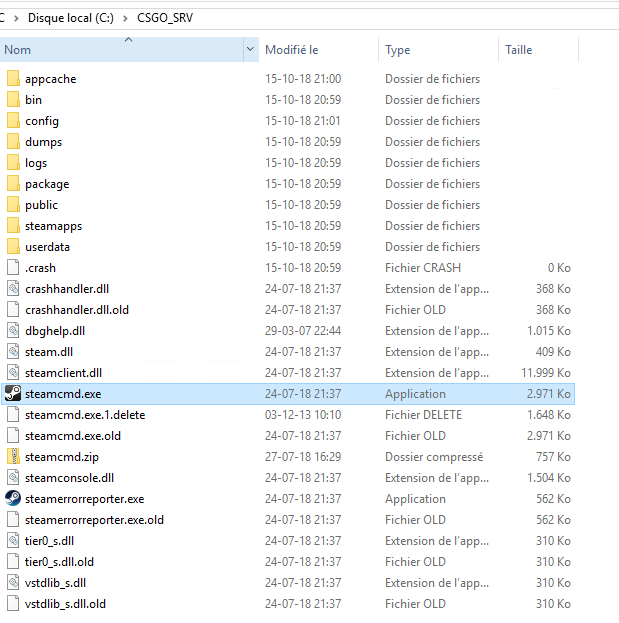
Task: Sort by the Nom column header
Action: pyautogui.click(x=122, y=49)
